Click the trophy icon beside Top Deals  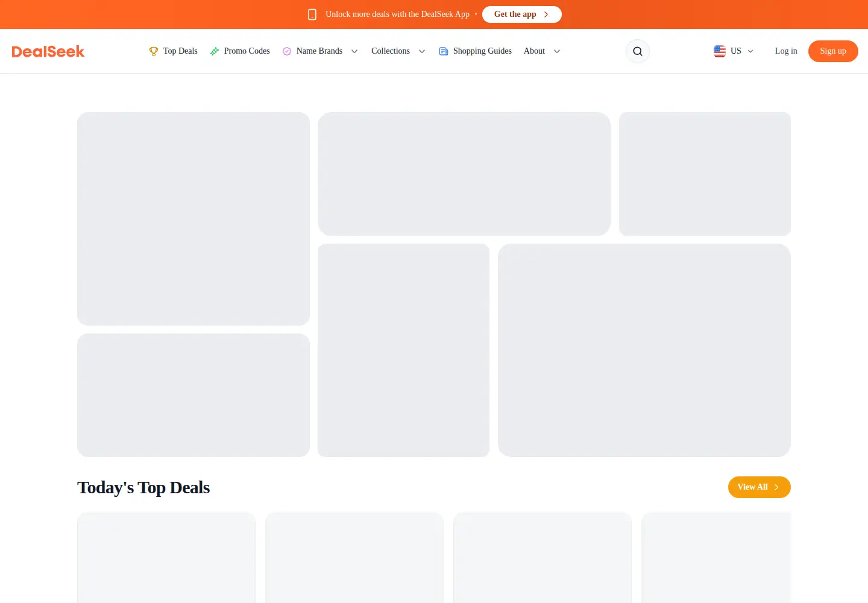click(154, 51)
